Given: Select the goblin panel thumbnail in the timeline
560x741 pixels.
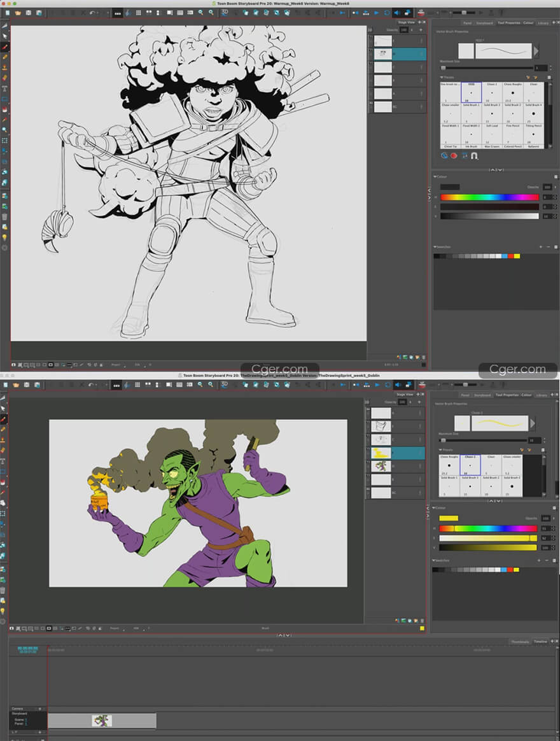Looking at the screenshot, I should coord(102,721).
